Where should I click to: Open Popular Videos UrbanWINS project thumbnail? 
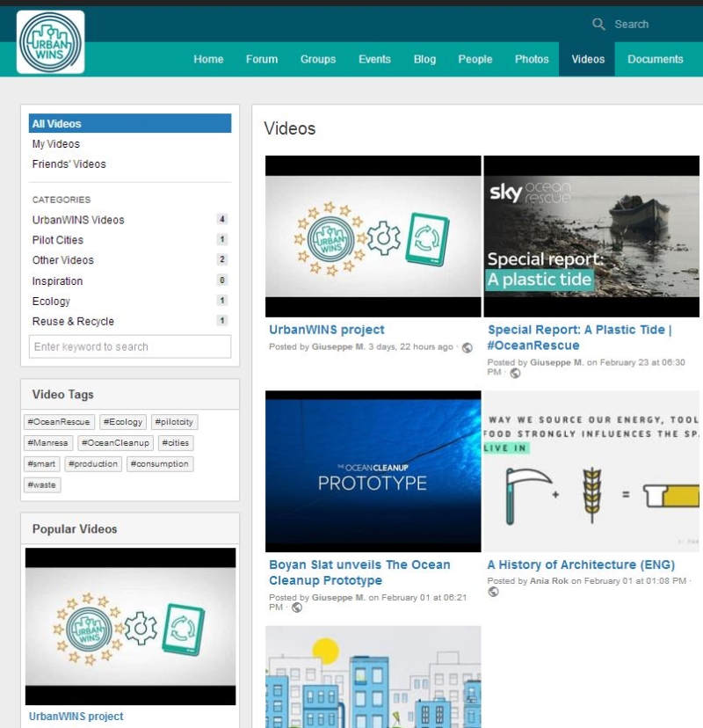pyautogui.click(x=130, y=626)
